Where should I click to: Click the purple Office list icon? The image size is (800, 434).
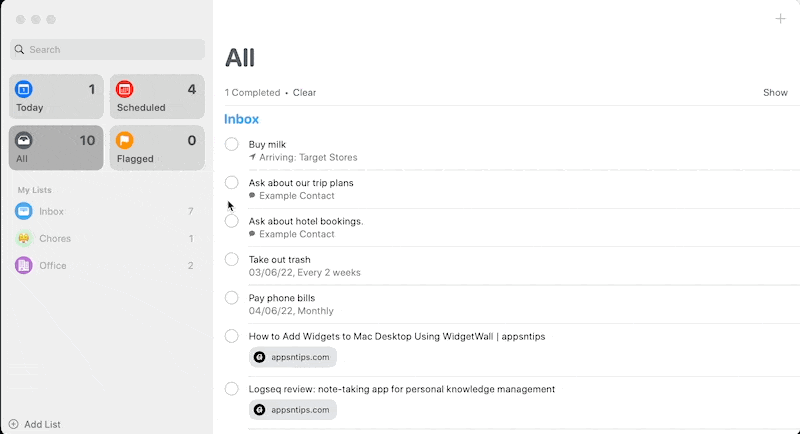23,265
